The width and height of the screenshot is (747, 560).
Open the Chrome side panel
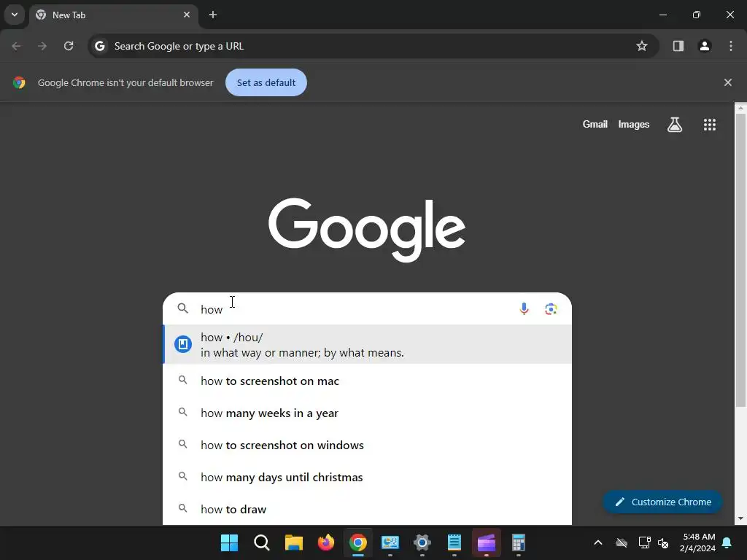coord(678,46)
